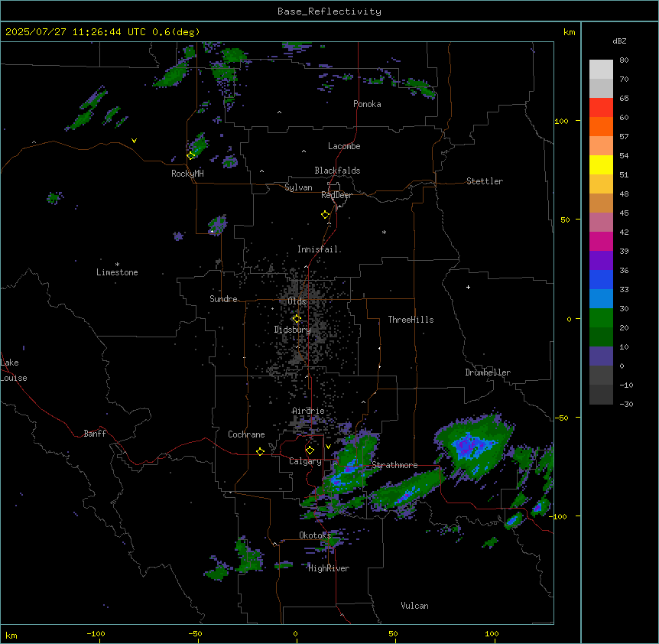Click the Blackfalds label

point(337,171)
